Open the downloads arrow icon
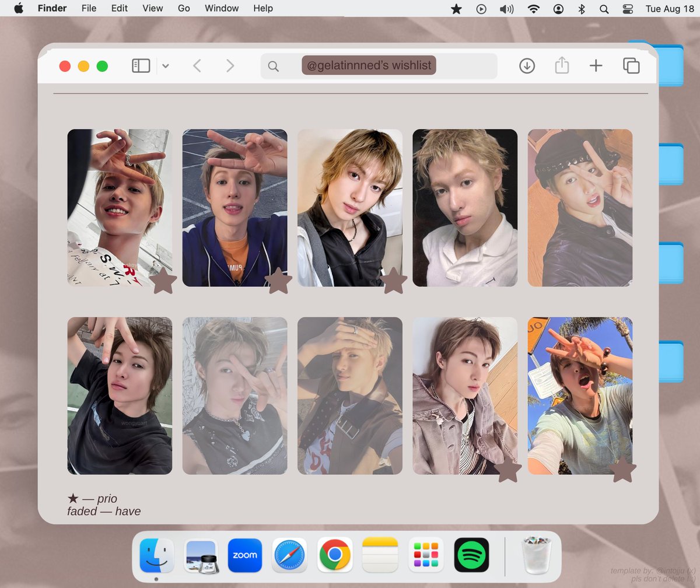 [x=527, y=66]
